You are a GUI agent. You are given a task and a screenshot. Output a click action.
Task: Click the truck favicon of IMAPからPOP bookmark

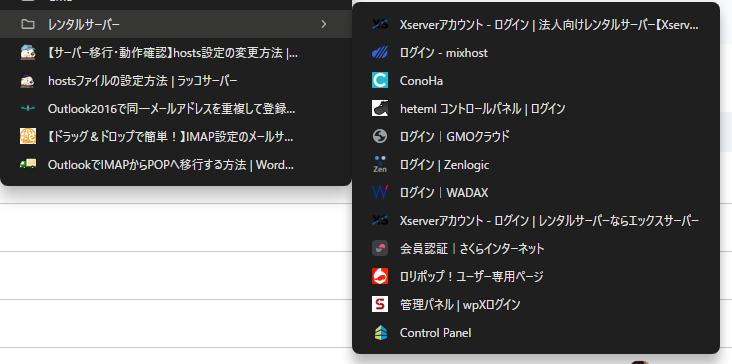coord(28,164)
